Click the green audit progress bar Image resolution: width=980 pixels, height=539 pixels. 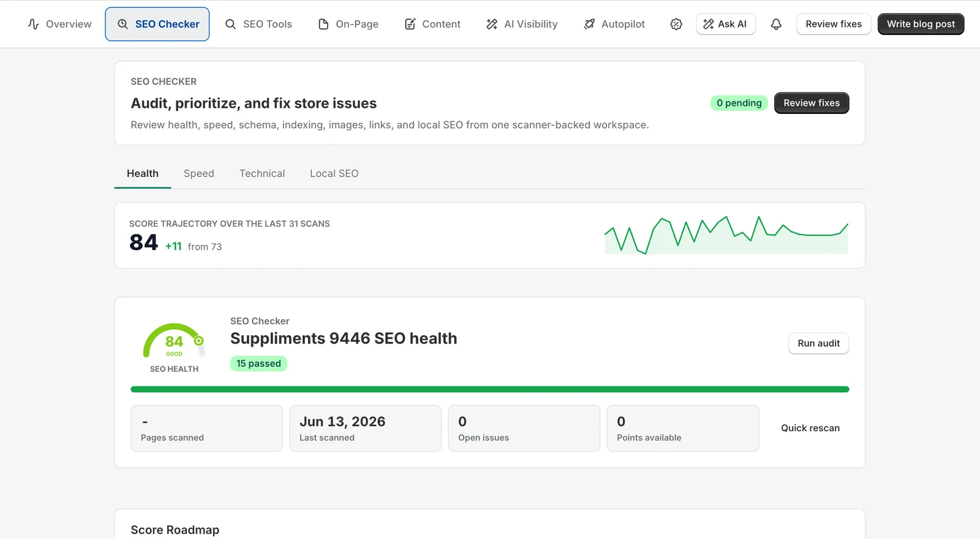pos(489,390)
